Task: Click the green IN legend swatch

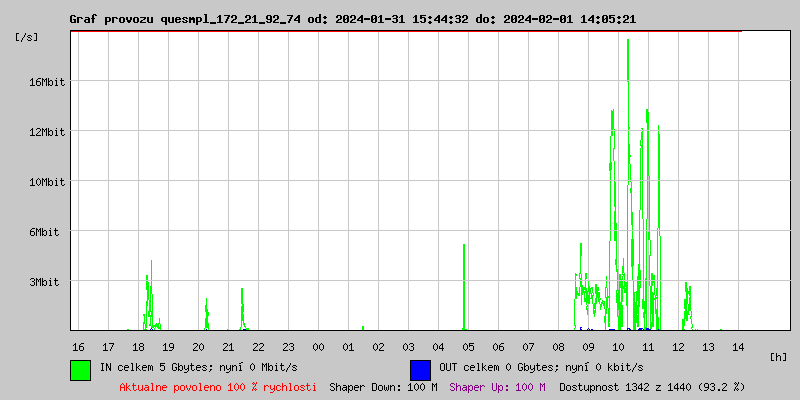Action: click(80, 369)
